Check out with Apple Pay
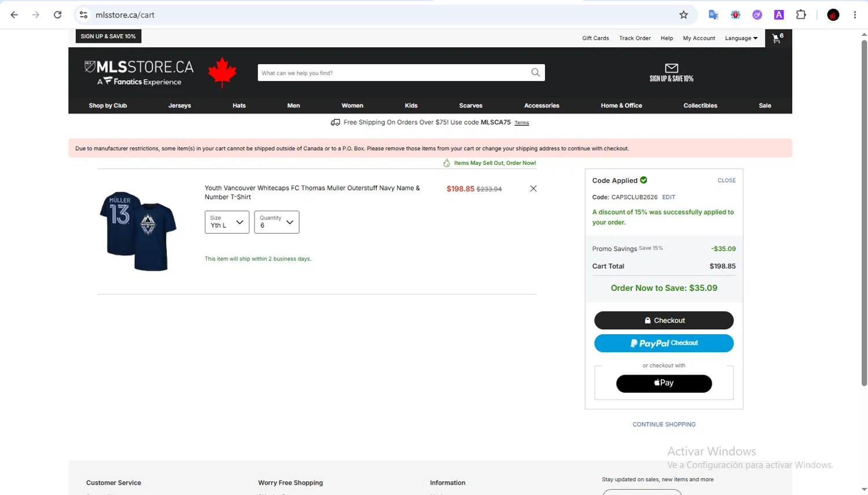868x495 pixels. [x=664, y=383]
